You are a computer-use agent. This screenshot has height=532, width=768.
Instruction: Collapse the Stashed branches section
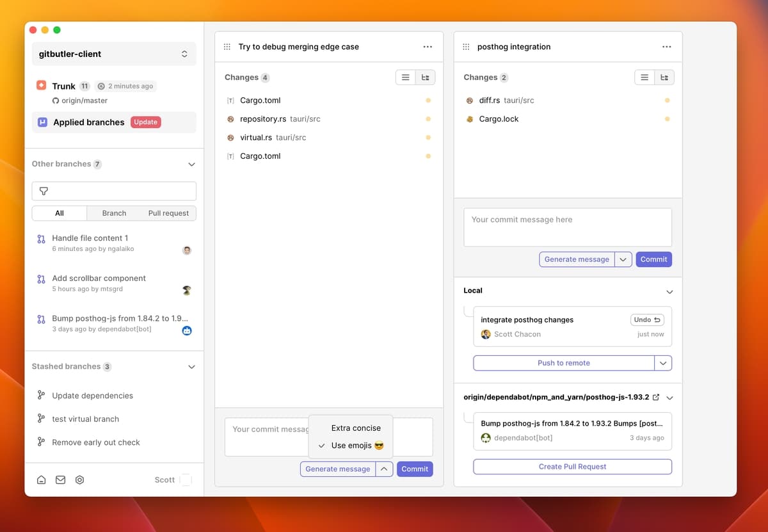coord(191,367)
